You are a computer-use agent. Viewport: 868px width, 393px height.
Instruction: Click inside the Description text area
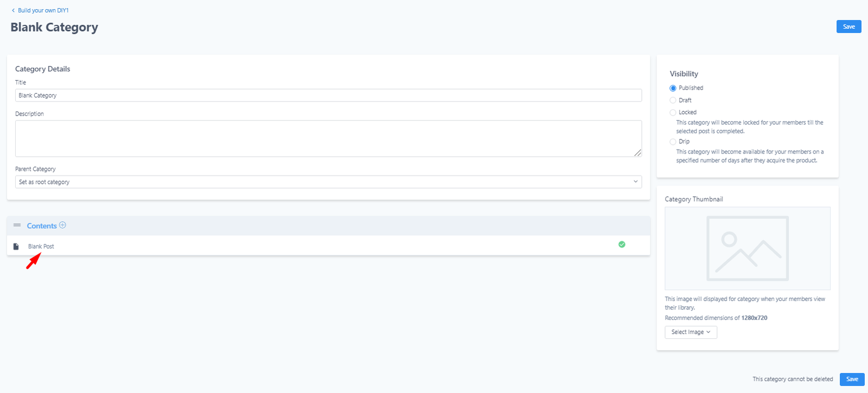pyautogui.click(x=328, y=139)
